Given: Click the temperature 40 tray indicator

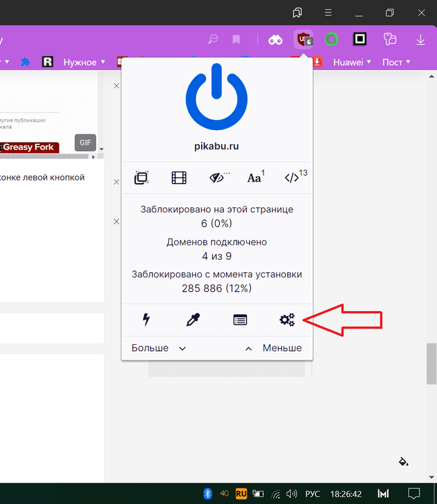Looking at the screenshot, I should coord(224,493).
